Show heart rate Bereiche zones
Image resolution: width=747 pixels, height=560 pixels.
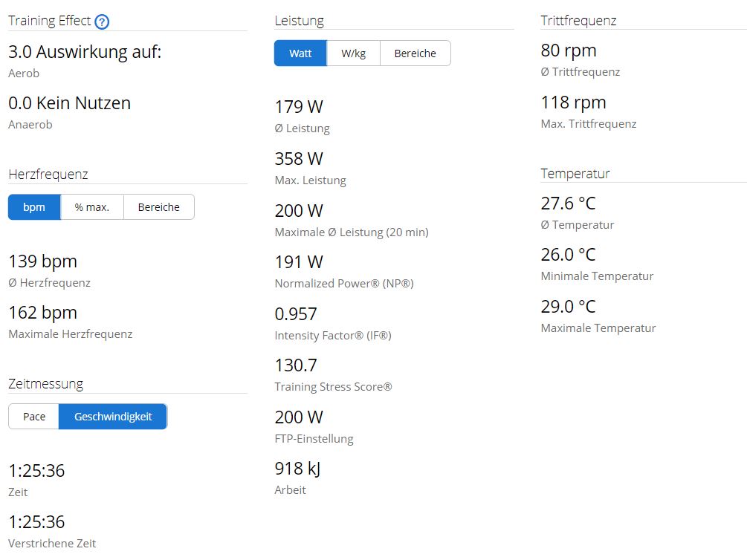tap(158, 207)
